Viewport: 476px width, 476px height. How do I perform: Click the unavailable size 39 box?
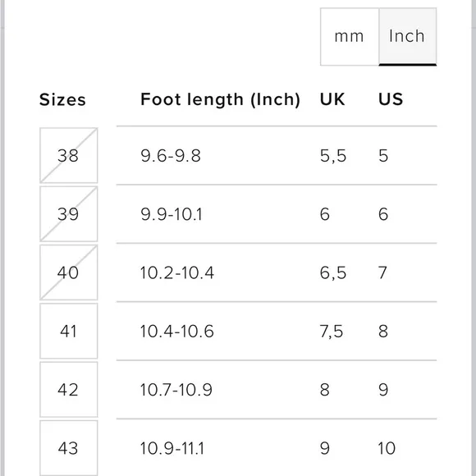[x=69, y=214]
